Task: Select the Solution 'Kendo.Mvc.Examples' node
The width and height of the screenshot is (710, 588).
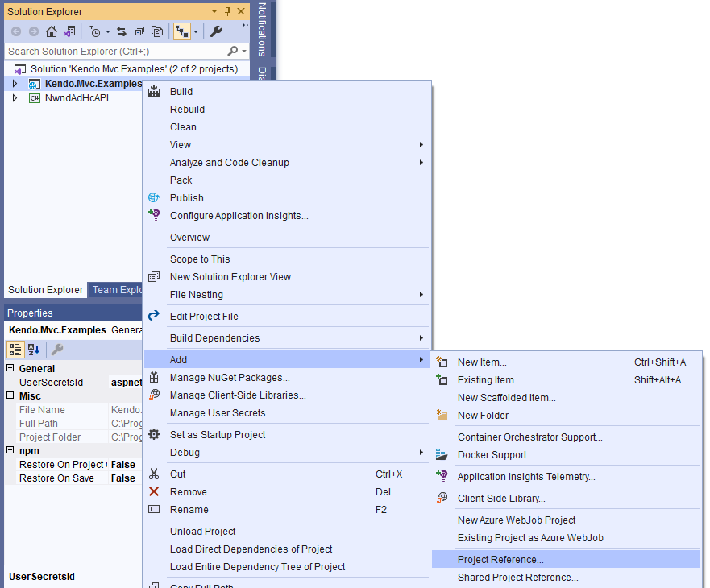Action: (x=134, y=68)
